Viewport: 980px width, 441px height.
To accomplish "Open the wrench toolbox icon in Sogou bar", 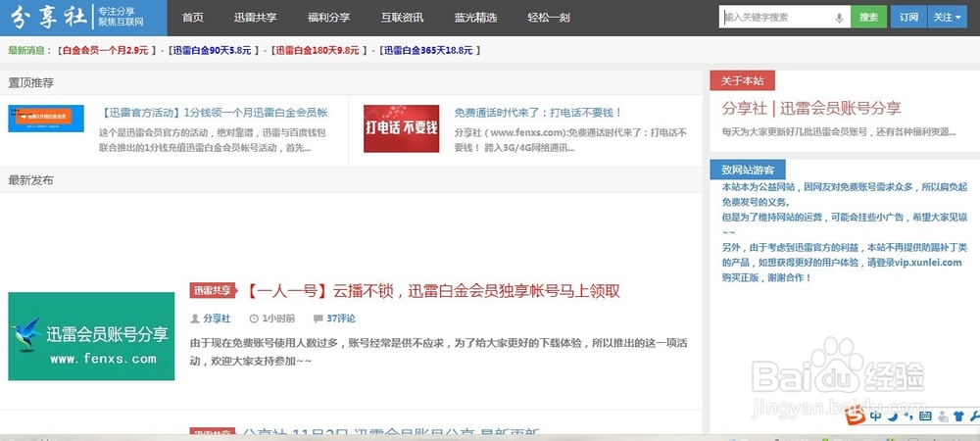I will [x=973, y=416].
